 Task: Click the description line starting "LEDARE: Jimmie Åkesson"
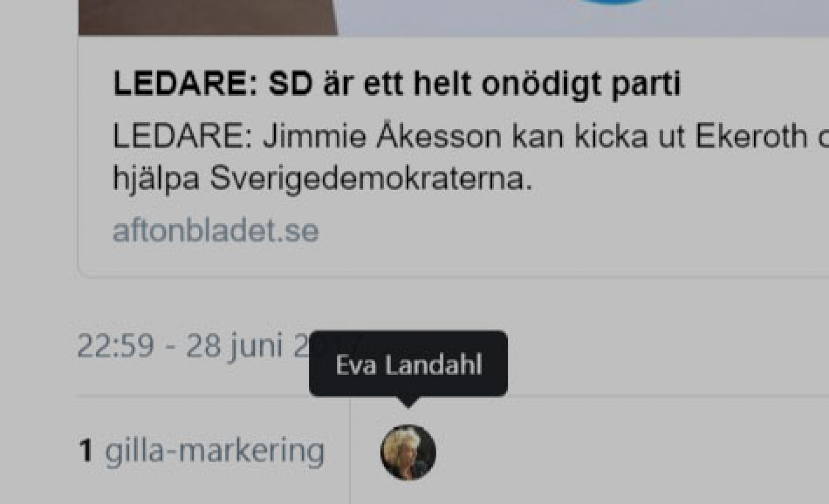[x=470, y=136]
